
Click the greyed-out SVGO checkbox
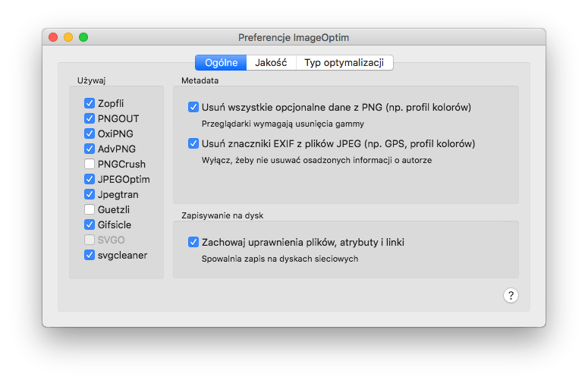pos(90,240)
